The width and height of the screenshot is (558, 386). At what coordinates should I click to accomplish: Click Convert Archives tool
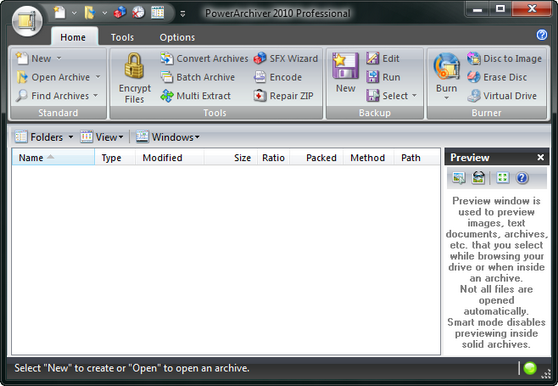[204, 58]
